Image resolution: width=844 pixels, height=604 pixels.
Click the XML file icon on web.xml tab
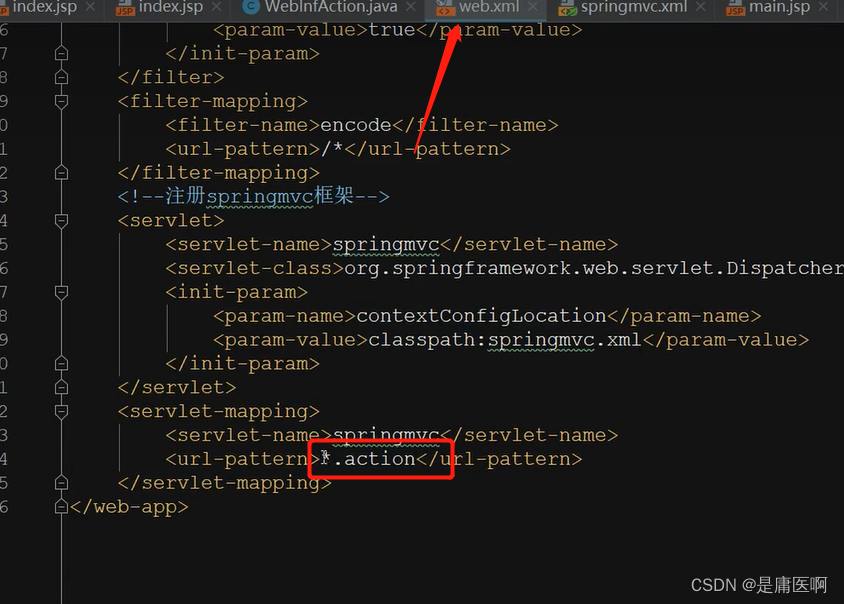[445, 8]
